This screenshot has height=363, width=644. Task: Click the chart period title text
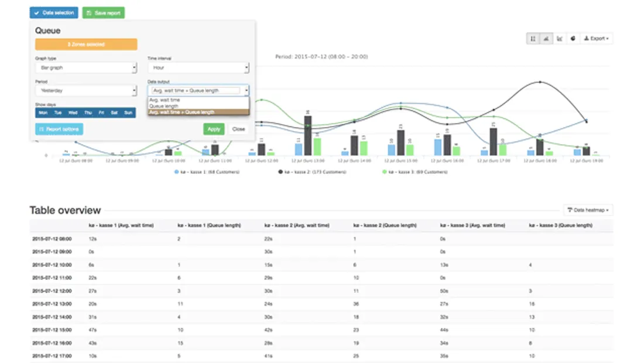click(x=321, y=57)
